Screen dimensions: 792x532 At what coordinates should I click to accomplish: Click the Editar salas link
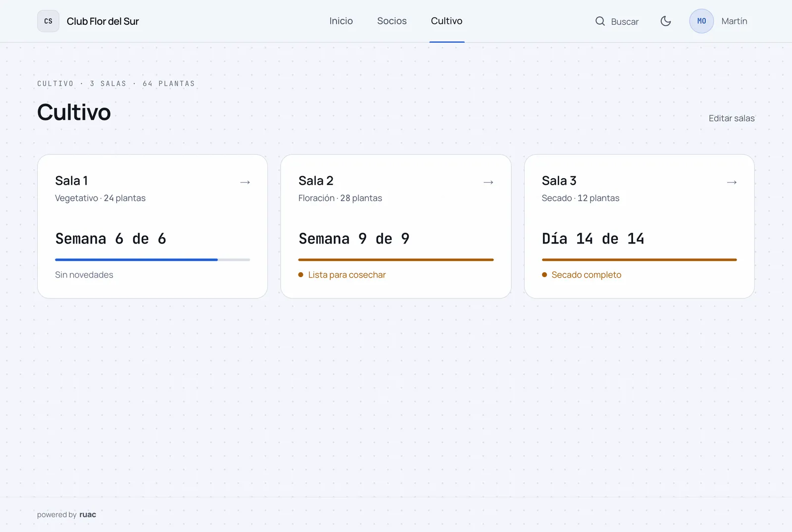[x=732, y=118]
